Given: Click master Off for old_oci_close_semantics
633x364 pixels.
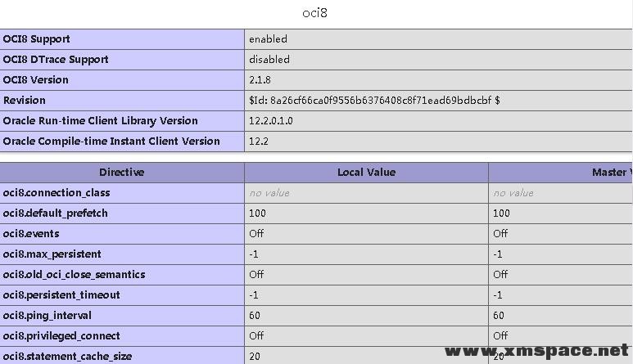Looking at the screenshot, I should tap(500, 275).
